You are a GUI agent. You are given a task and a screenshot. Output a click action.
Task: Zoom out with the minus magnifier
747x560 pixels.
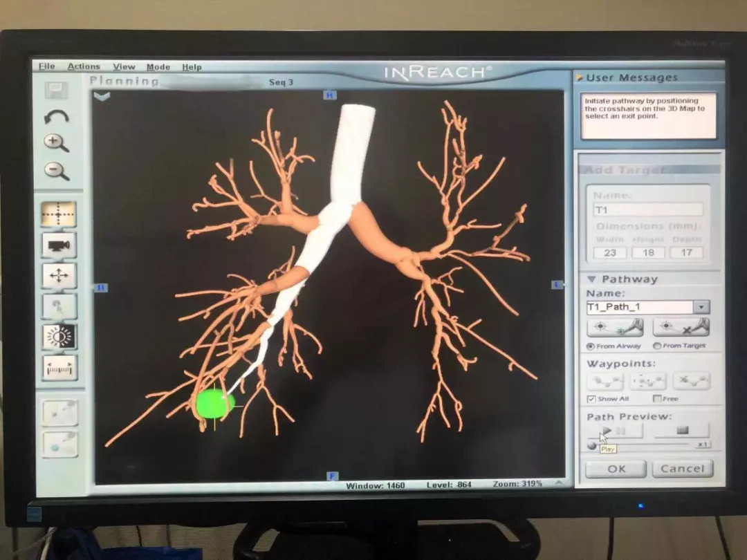click(57, 169)
